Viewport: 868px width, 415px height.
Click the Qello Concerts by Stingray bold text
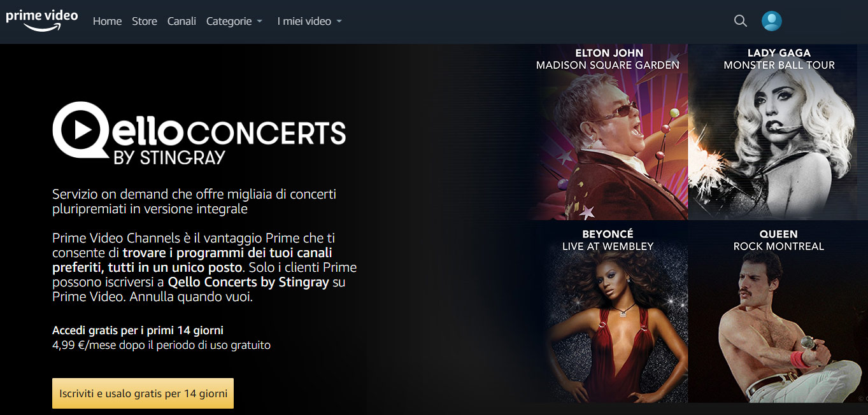coord(249,282)
